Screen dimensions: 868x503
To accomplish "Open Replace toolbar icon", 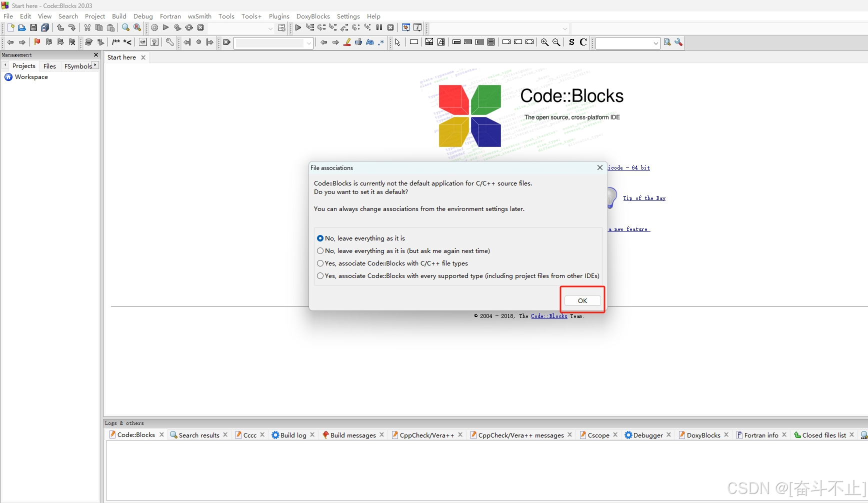I will coord(137,28).
